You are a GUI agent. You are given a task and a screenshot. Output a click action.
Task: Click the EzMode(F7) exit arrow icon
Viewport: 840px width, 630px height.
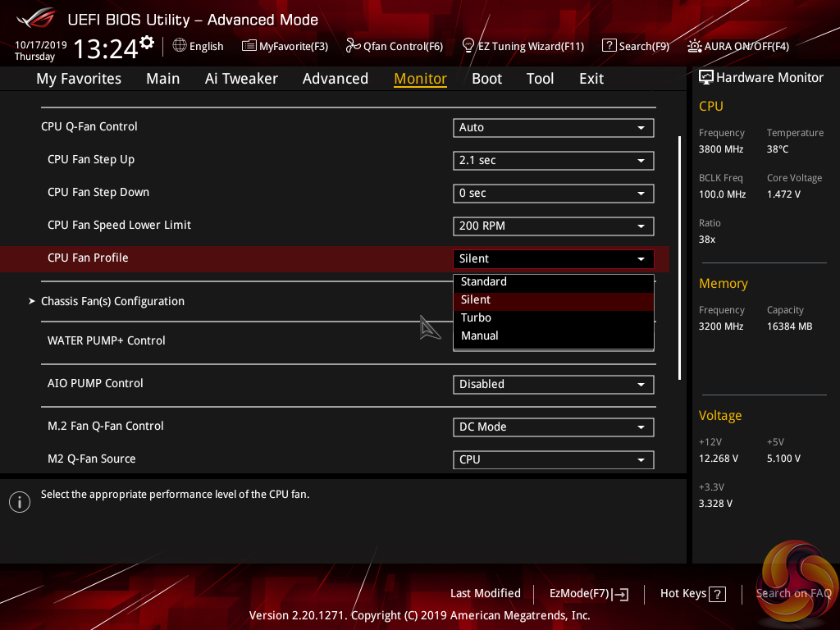[x=620, y=594]
